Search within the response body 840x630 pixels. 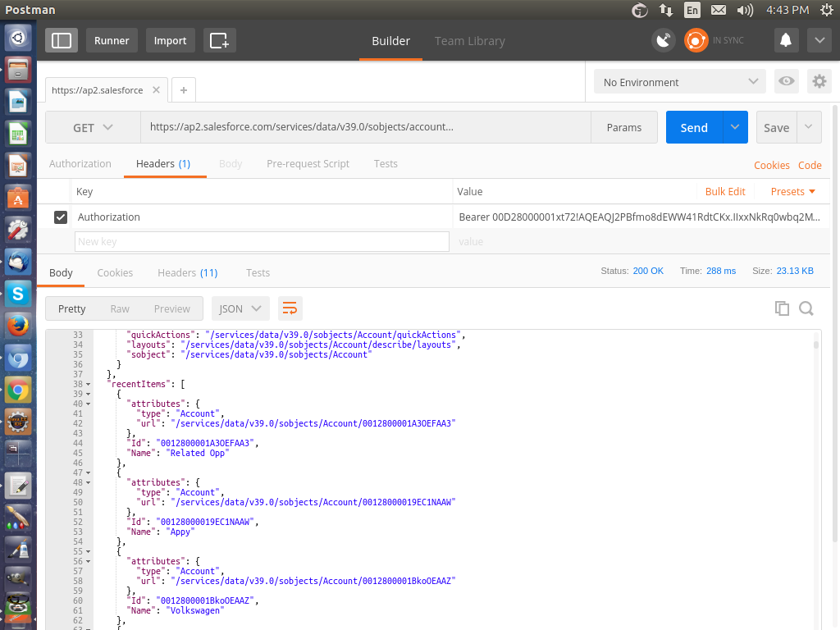(x=806, y=308)
